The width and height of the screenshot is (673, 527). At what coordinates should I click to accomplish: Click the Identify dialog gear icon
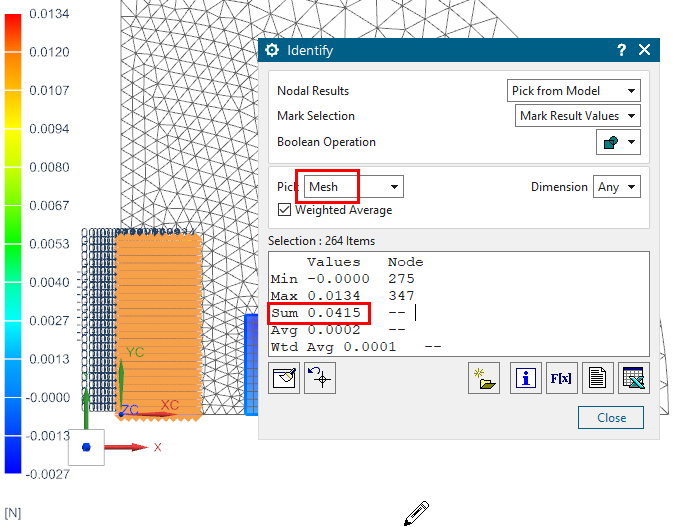[x=272, y=50]
